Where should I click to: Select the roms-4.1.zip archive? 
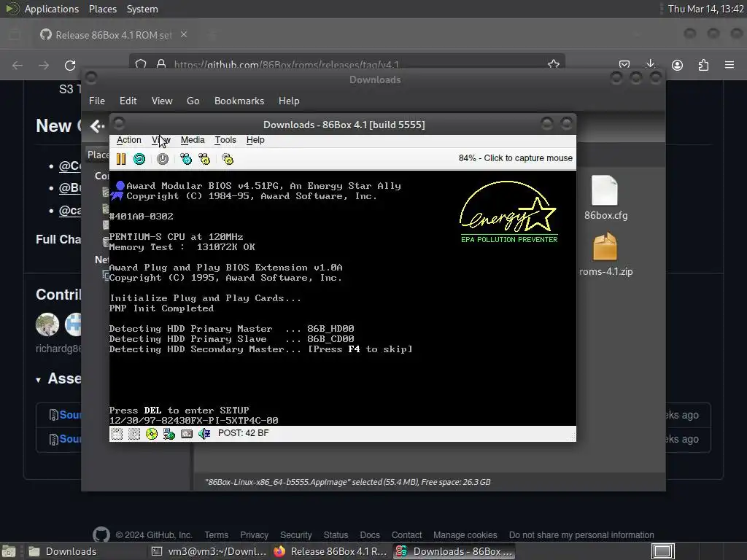point(605,254)
